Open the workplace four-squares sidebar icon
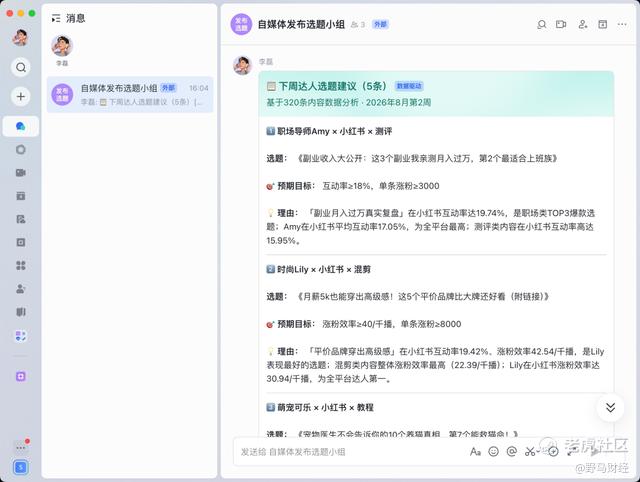Image resolution: width=640 pixels, height=482 pixels. (x=21, y=266)
